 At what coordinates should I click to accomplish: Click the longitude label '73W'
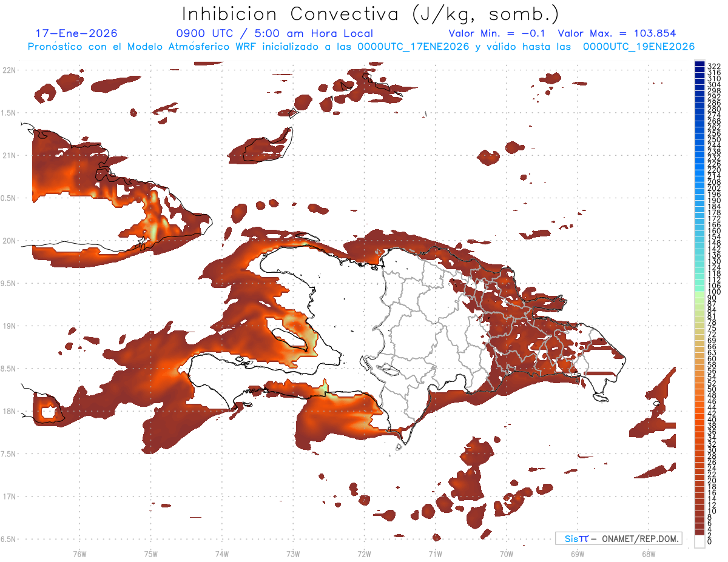293,554
